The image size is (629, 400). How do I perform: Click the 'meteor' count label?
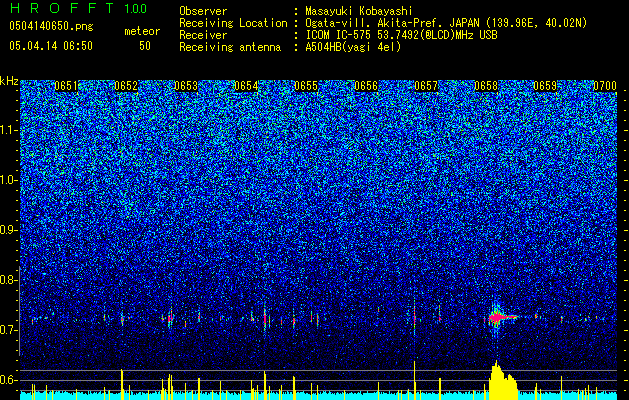pyautogui.click(x=142, y=31)
